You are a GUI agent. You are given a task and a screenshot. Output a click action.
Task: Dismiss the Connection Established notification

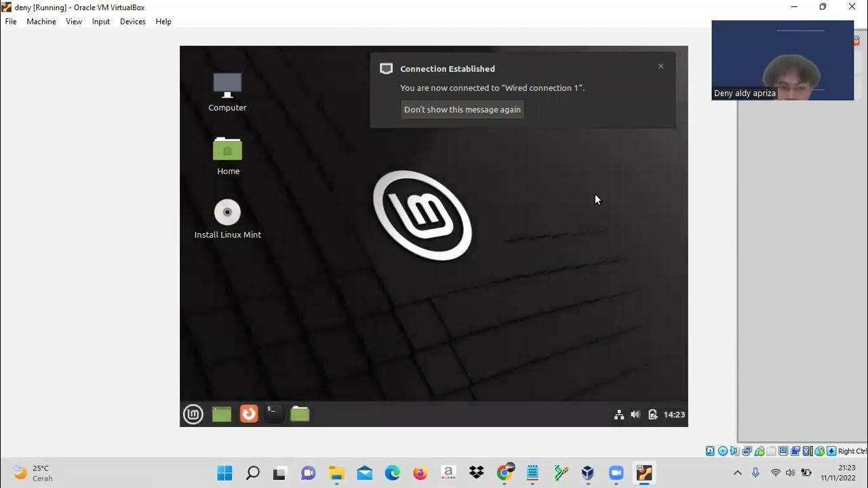click(660, 66)
